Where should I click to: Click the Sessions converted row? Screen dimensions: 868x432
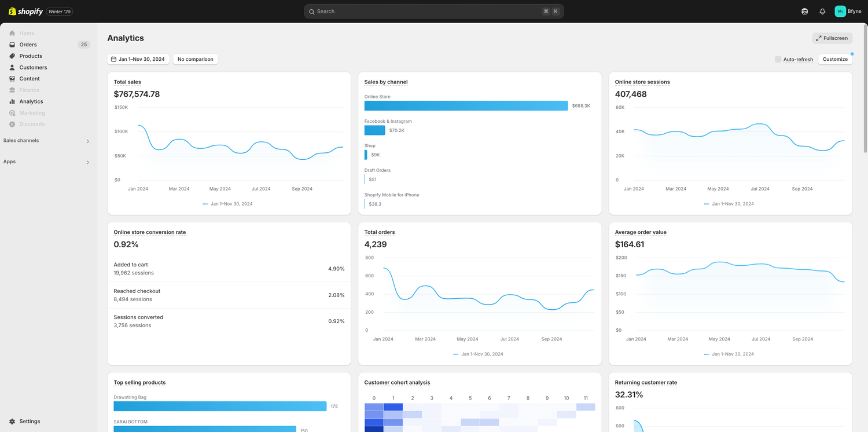[x=229, y=321]
